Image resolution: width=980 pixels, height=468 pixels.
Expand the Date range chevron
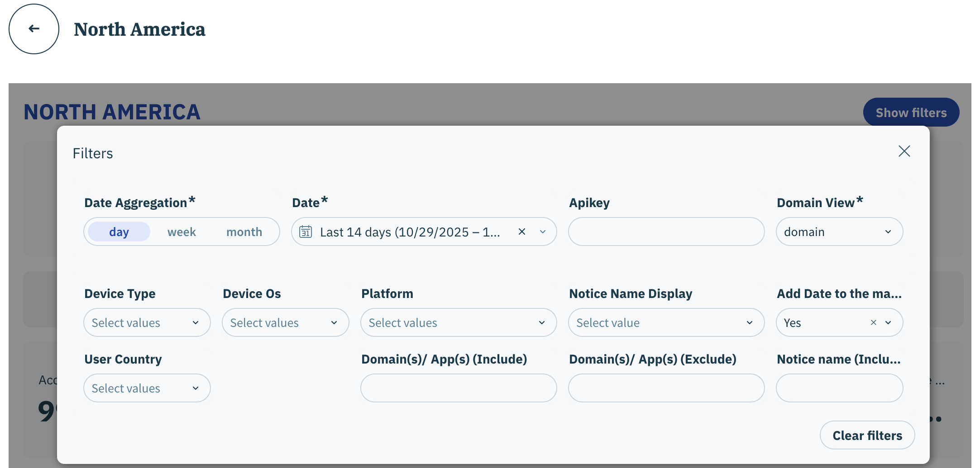pyautogui.click(x=543, y=232)
